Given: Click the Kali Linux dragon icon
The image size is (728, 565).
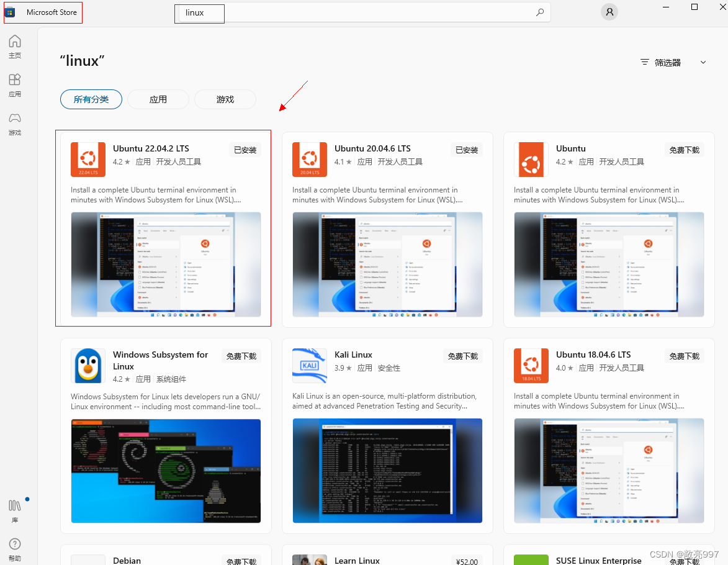Looking at the screenshot, I should click(x=310, y=366).
